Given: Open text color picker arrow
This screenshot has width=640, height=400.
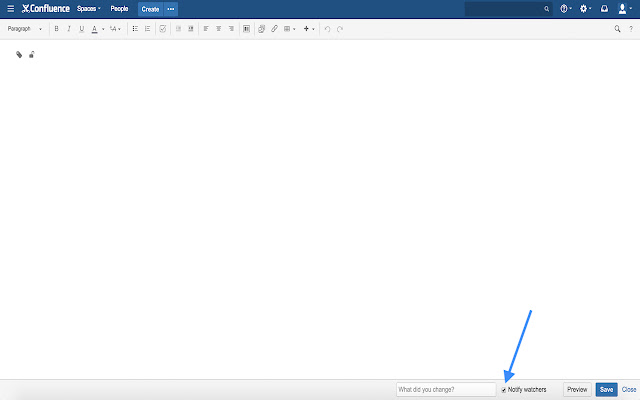Looking at the screenshot, I should pos(103,29).
